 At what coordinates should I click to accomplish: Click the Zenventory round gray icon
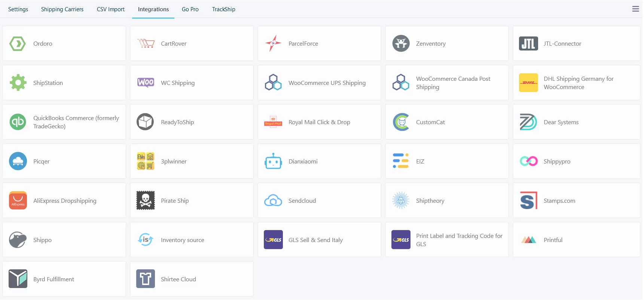pos(401,43)
